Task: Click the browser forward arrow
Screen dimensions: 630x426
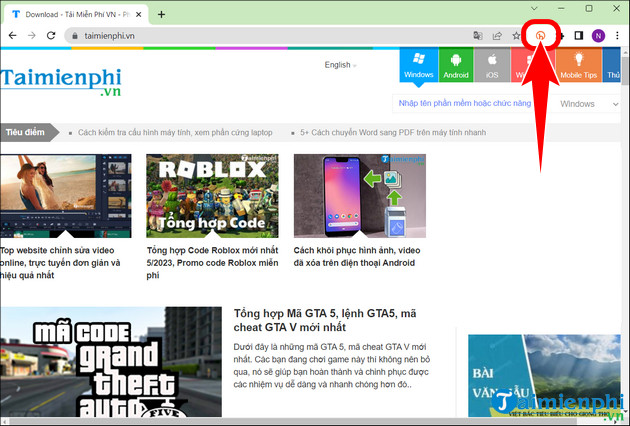Action: click(32, 36)
